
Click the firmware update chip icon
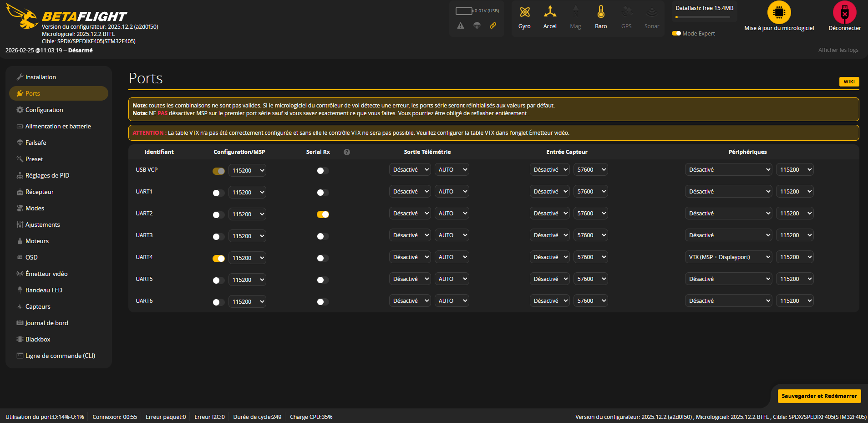click(x=779, y=13)
